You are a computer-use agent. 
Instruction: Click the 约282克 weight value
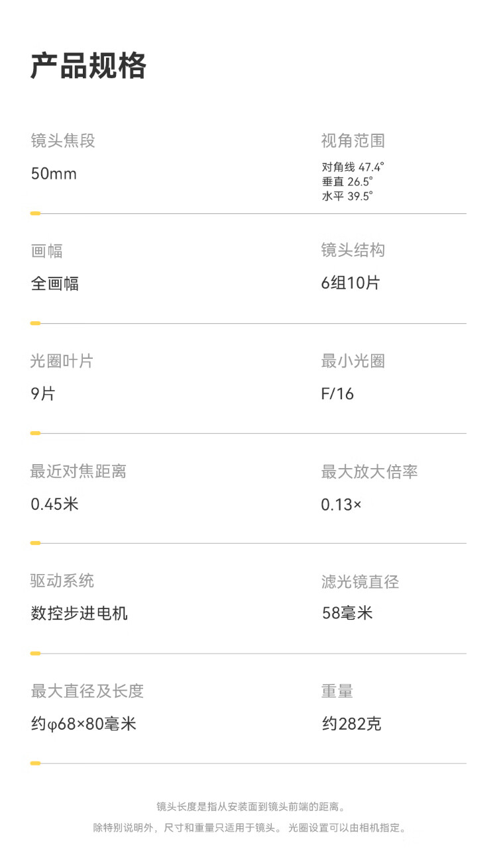pos(351,724)
